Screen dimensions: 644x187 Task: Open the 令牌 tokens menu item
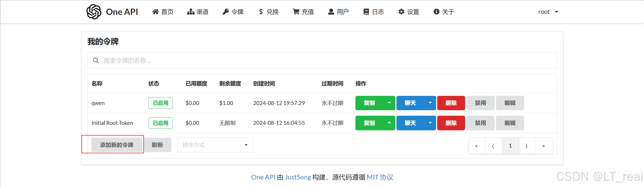point(233,12)
